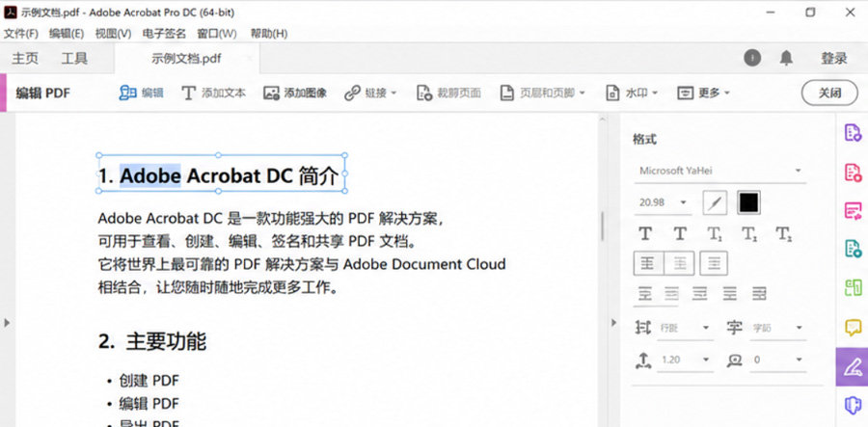
Task: Open the 编辑(E) menu
Action: pos(67,34)
